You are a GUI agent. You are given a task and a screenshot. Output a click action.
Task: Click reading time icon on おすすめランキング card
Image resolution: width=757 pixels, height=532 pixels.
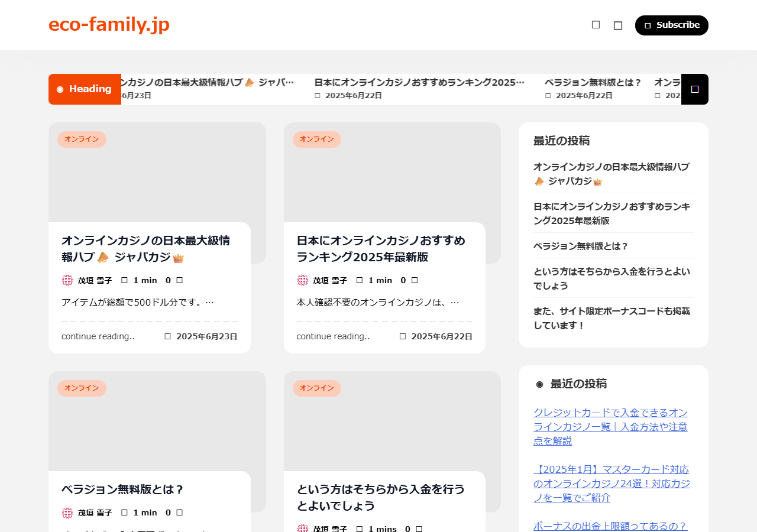[x=360, y=280]
